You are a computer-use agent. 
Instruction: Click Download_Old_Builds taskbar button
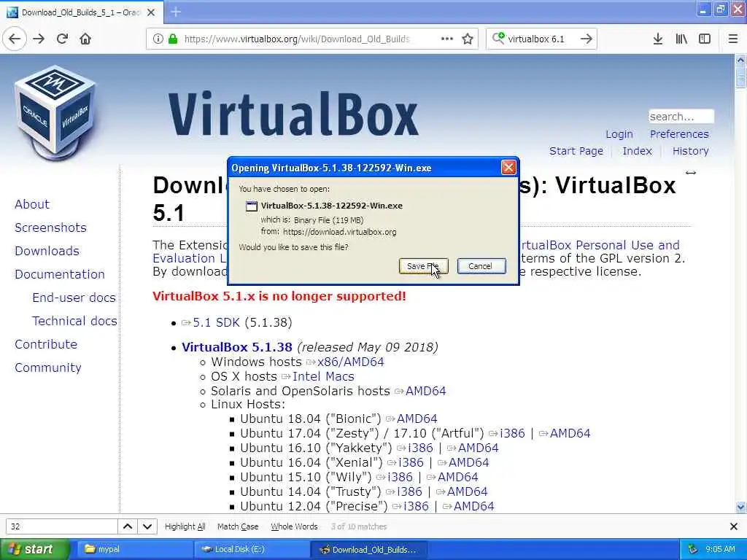(x=368, y=550)
